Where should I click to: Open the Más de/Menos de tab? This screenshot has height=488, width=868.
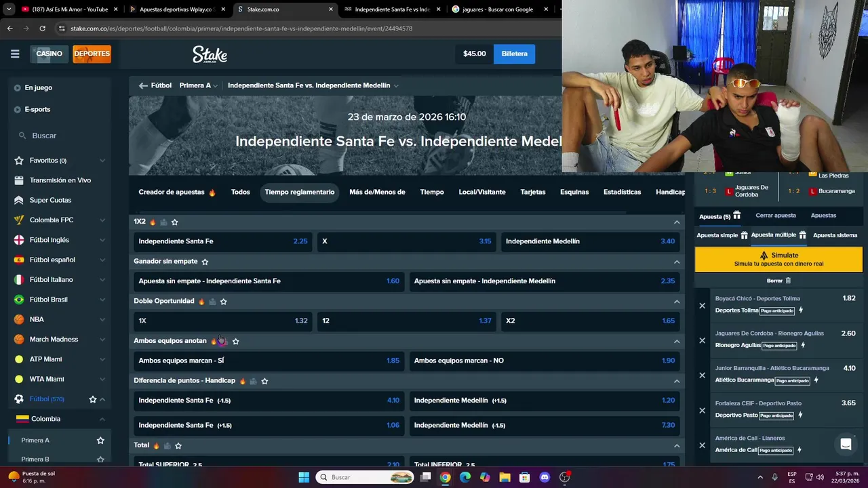click(x=377, y=192)
